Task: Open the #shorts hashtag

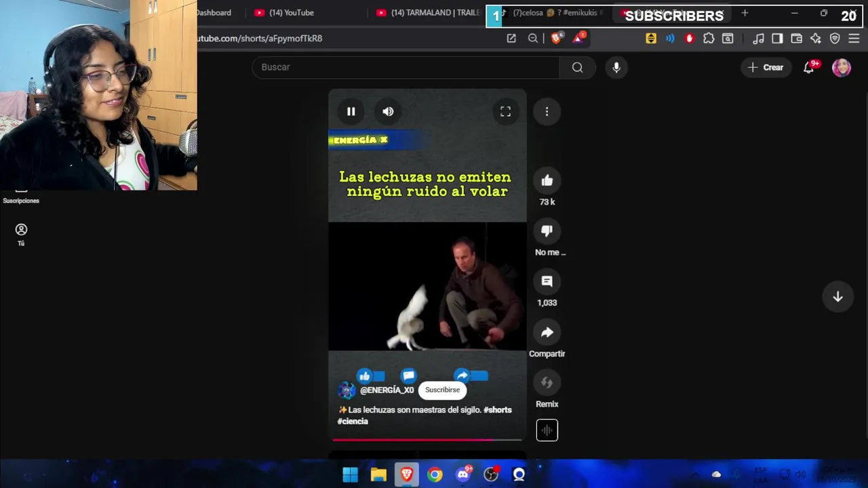Action: [x=498, y=410]
